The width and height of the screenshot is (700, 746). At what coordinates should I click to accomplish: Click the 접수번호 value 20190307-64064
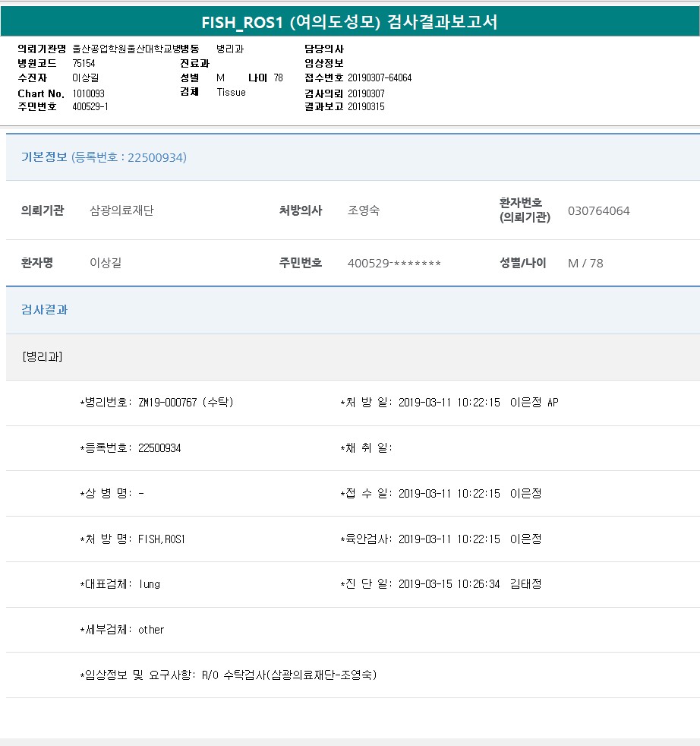click(380, 77)
